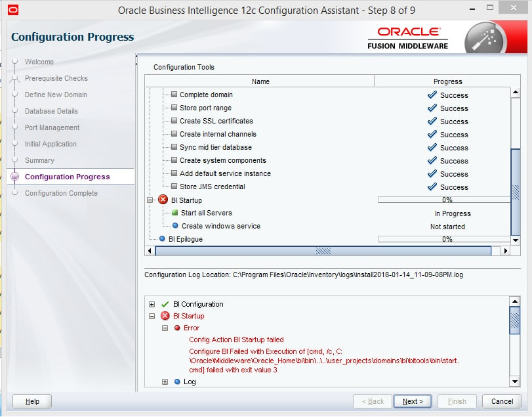
Task: Click the Sync mid tier database task icon
Action: [174, 147]
